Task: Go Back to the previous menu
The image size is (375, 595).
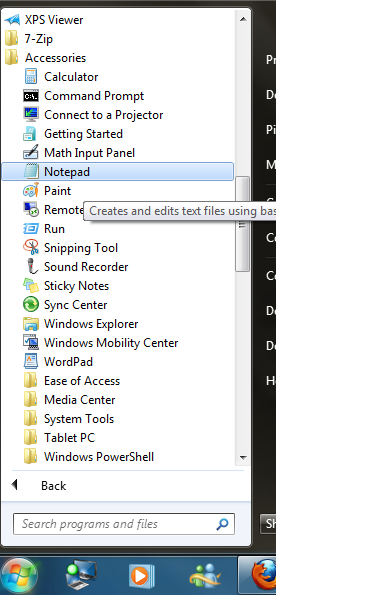Action: coord(54,486)
